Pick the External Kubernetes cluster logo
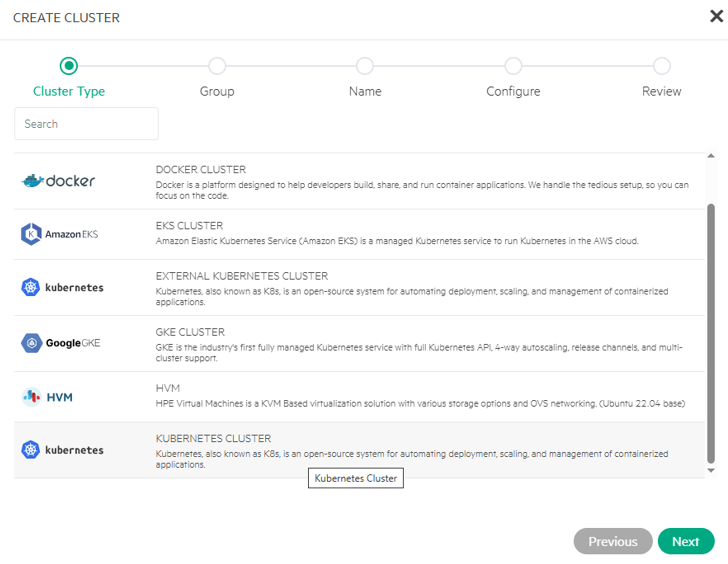This screenshot has width=728, height=564. coord(63,287)
